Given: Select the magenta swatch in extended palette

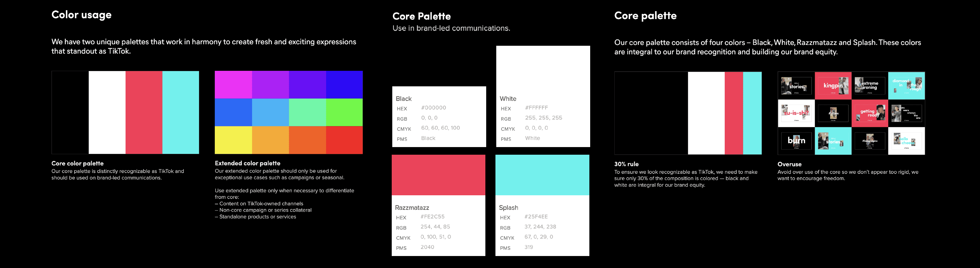Looking at the screenshot, I should 233,84.
